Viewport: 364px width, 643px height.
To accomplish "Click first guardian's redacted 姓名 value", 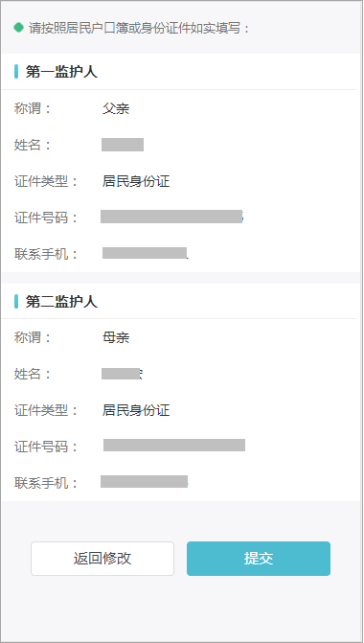I will 123,145.
